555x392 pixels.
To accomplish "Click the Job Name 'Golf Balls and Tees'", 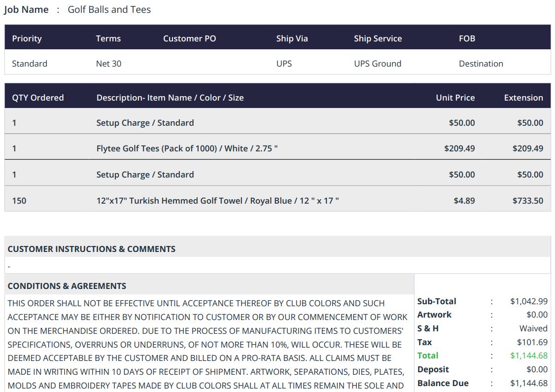I will tap(109, 9).
